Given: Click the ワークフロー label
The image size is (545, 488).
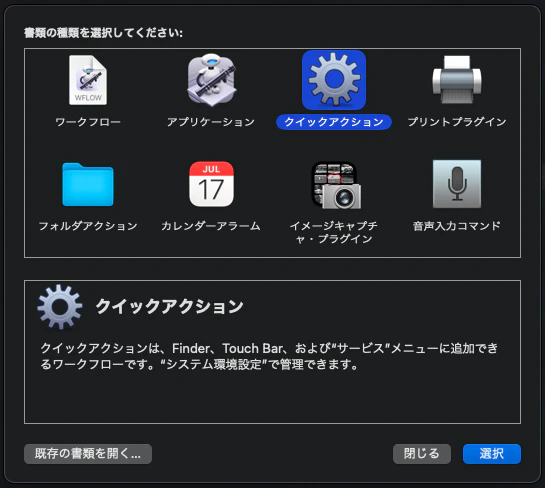Looking at the screenshot, I should 88,122.
